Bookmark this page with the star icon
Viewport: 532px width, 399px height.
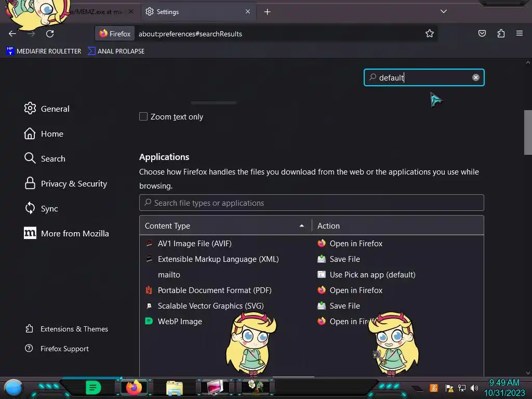pyautogui.click(x=430, y=34)
